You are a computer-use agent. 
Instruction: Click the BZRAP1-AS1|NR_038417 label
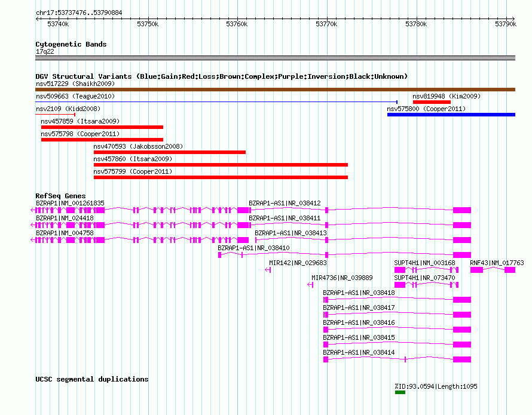pos(359,308)
